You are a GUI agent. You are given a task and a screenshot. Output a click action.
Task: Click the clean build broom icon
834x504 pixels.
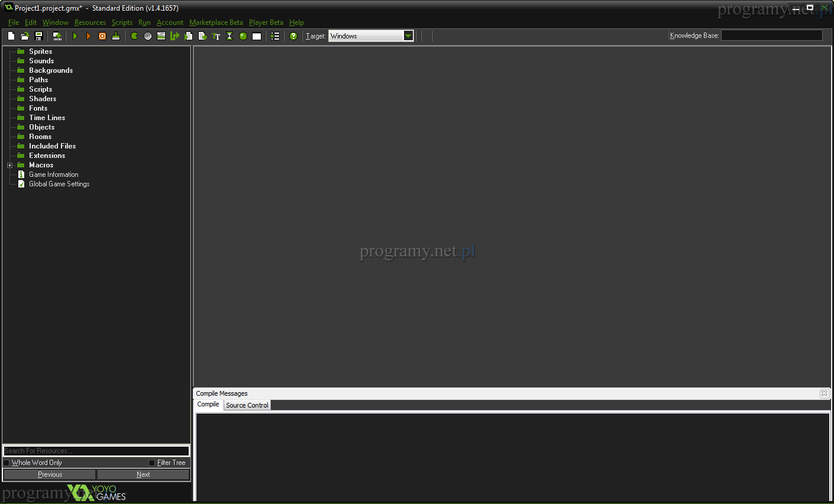pos(116,36)
